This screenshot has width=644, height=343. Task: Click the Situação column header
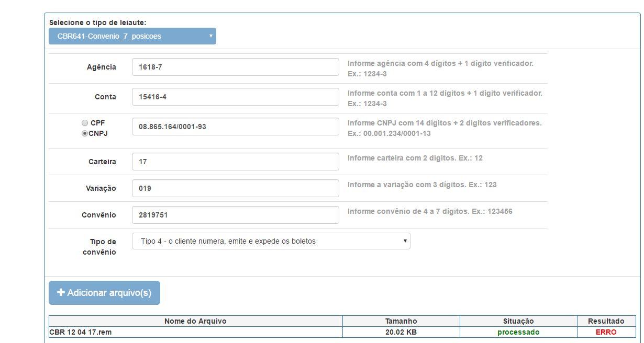[518, 321]
